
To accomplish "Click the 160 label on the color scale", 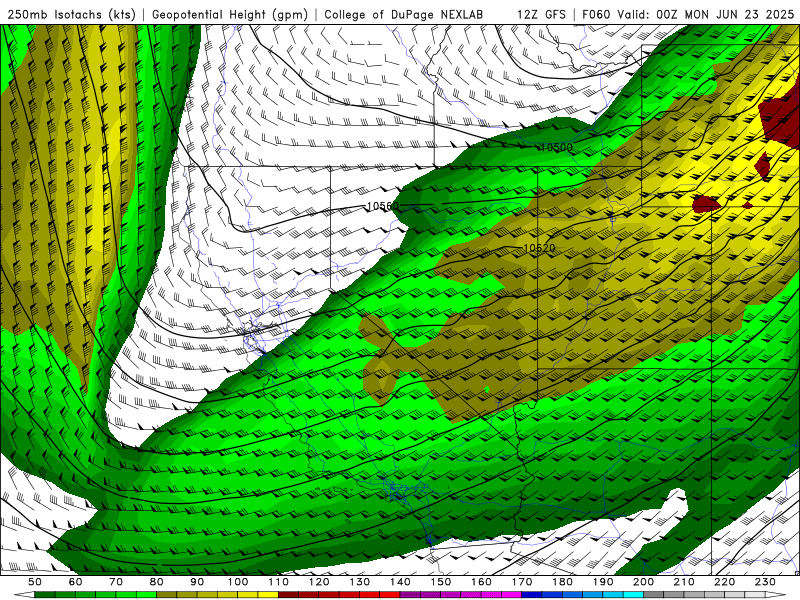I will (482, 582).
